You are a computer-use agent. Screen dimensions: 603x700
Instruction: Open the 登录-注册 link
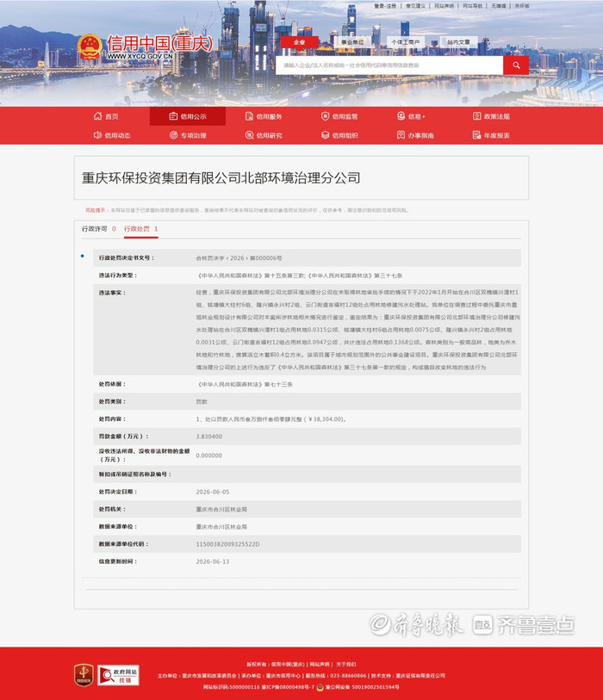pyautogui.click(x=385, y=6)
